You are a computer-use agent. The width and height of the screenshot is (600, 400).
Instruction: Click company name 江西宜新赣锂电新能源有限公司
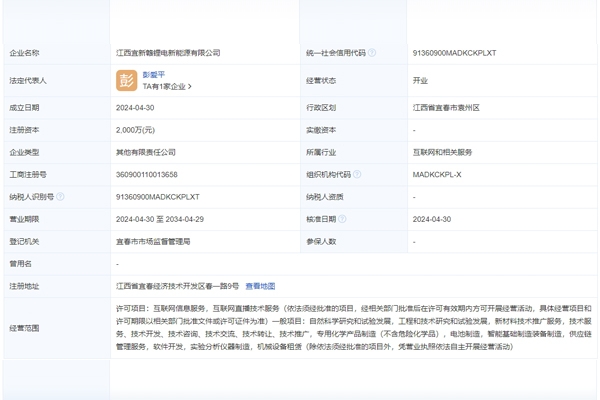168,53
